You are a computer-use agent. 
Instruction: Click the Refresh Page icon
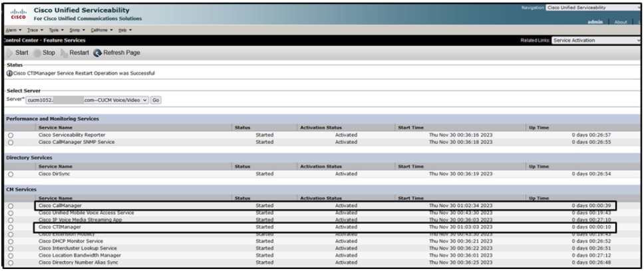[x=97, y=53]
